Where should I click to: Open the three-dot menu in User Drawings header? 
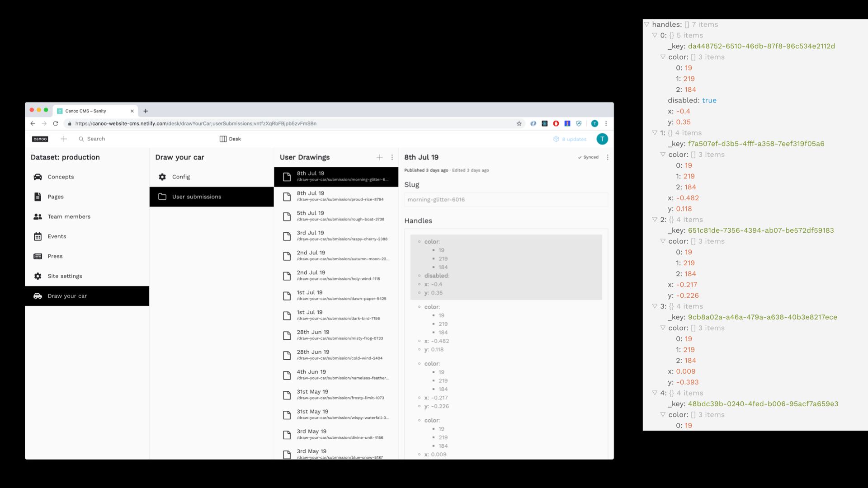click(392, 157)
